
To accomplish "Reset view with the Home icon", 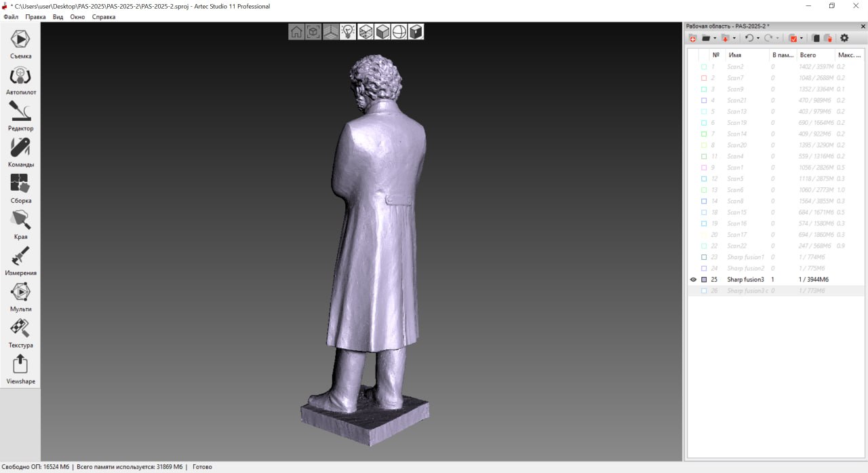I will 296,32.
